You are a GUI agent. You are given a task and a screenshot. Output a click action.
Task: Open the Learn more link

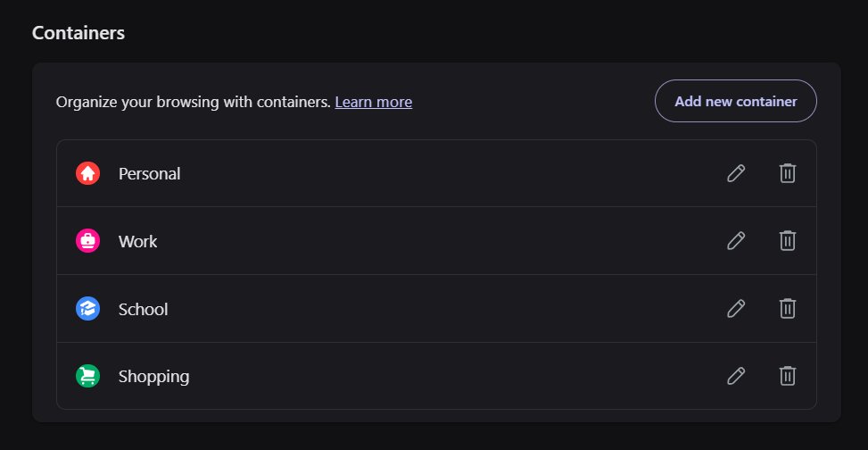[x=374, y=103]
